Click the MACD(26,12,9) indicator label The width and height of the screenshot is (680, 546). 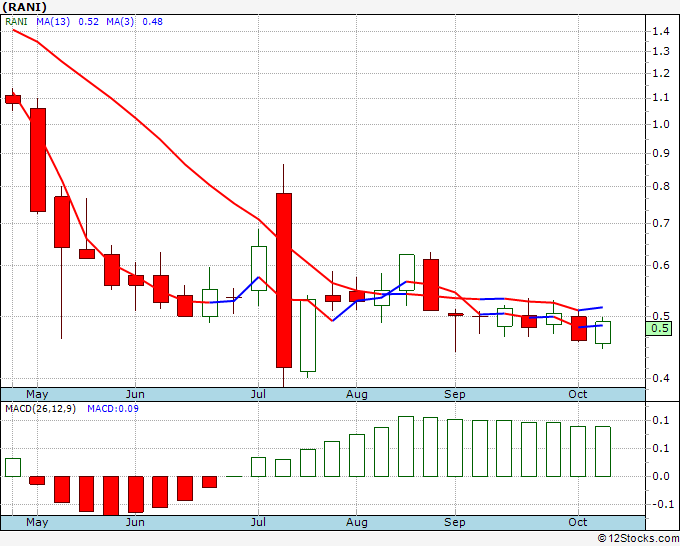pos(40,409)
